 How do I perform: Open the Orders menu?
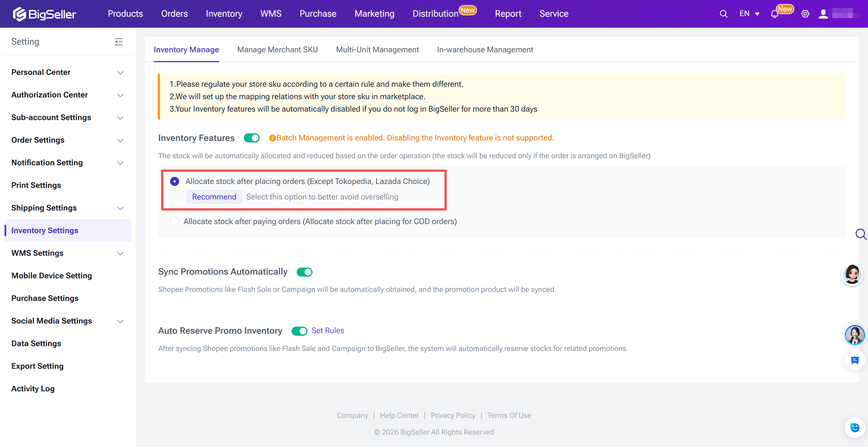click(174, 14)
